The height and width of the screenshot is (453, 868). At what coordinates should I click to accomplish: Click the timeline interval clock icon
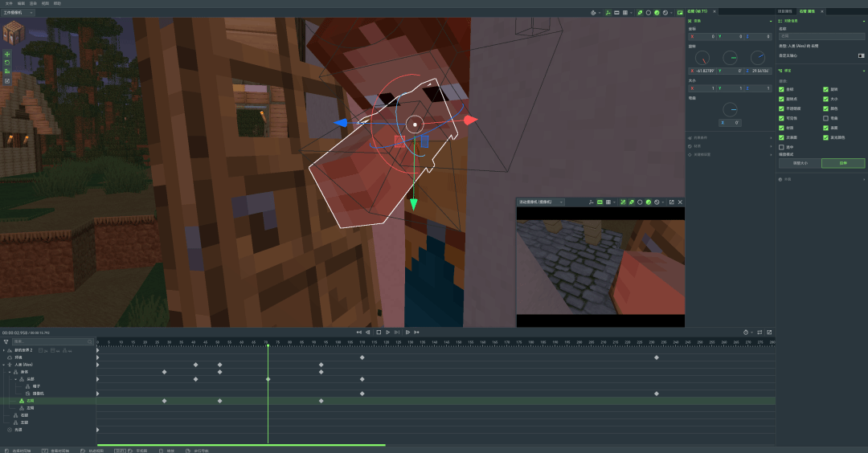coord(746,333)
